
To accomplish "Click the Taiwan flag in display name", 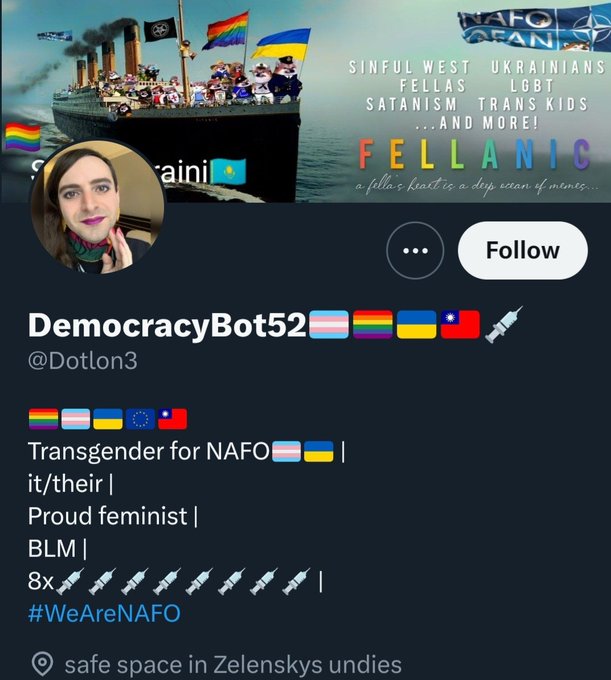I will [460, 324].
